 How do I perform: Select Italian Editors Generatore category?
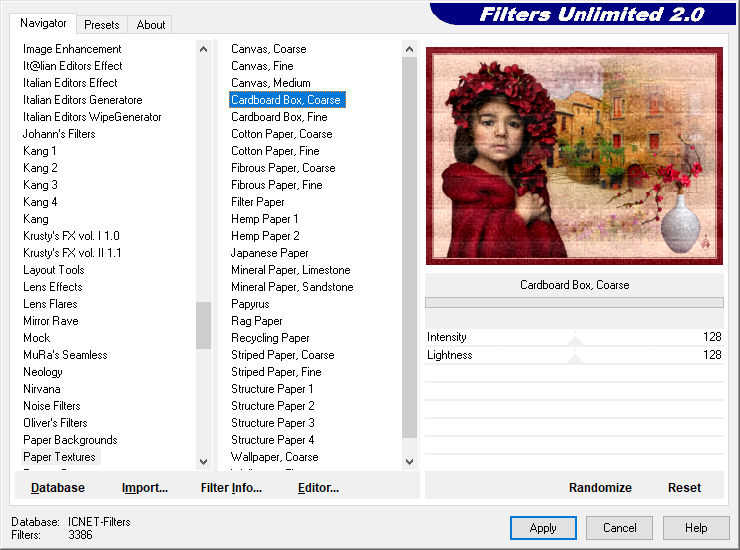click(x=83, y=100)
